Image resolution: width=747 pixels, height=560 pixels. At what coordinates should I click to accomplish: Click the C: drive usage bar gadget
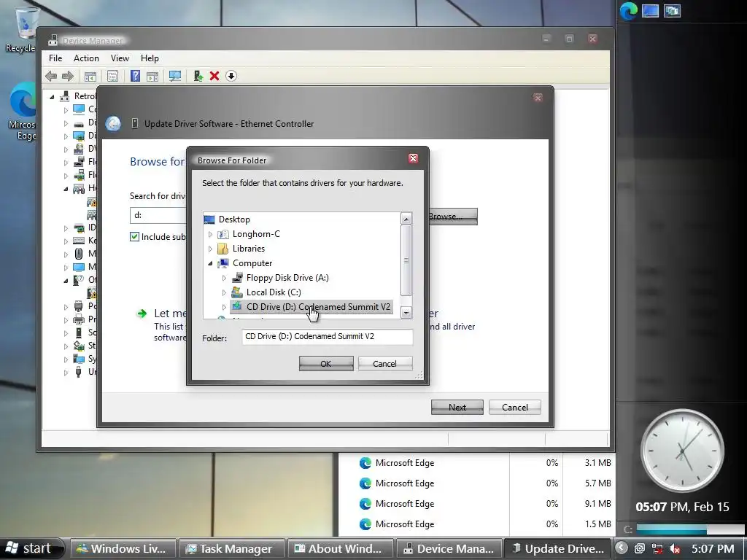point(690,529)
